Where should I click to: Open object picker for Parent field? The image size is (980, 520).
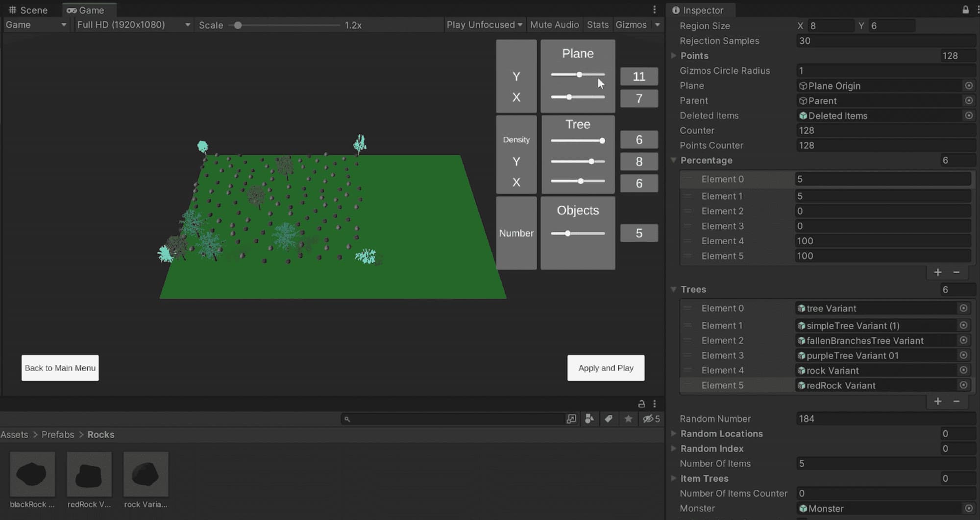coord(969,100)
